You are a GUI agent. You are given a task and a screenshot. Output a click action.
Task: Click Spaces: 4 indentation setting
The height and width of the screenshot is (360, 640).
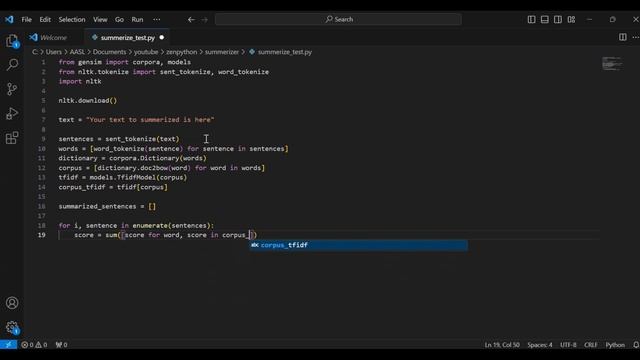(x=540, y=344)
